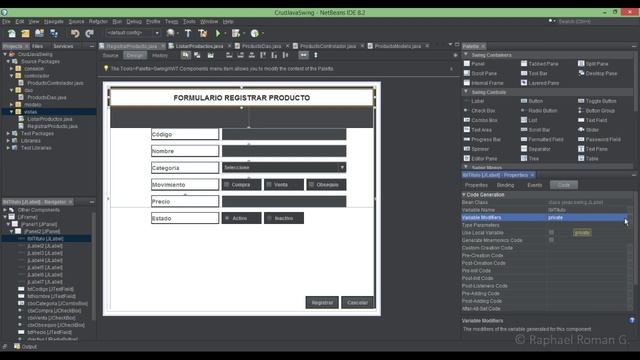Open the Binding properties tab
640x360 pixels.
(x=505, y=185)
